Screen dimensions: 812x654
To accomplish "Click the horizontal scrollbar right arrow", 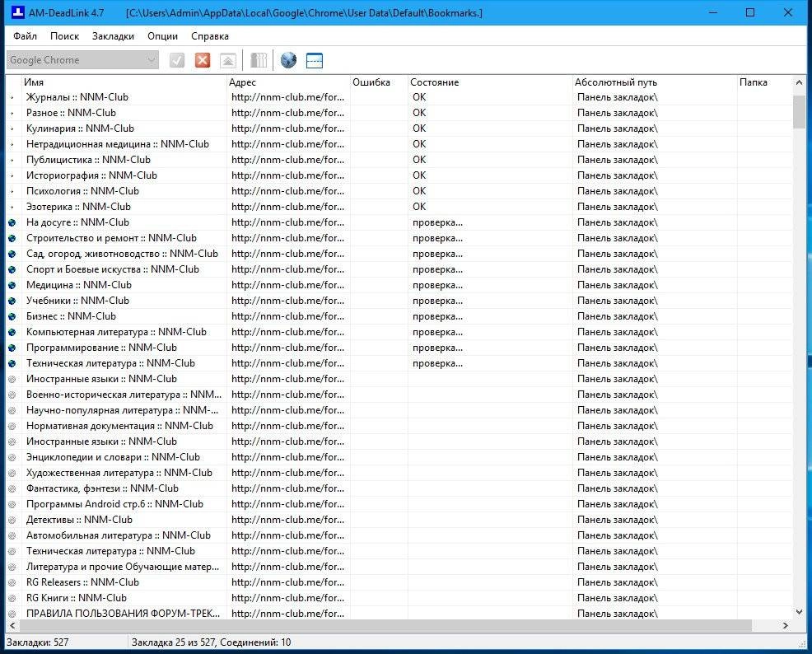I will [x=786, y=625].
